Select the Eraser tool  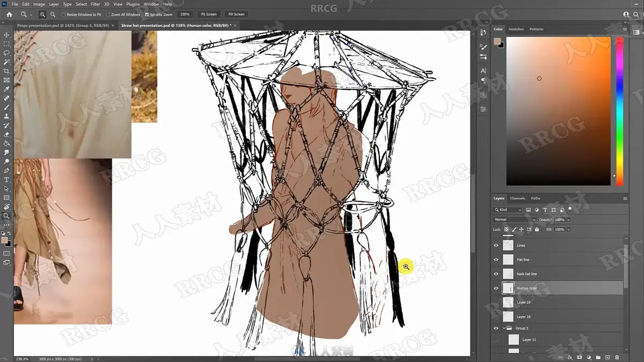[6, 135]
